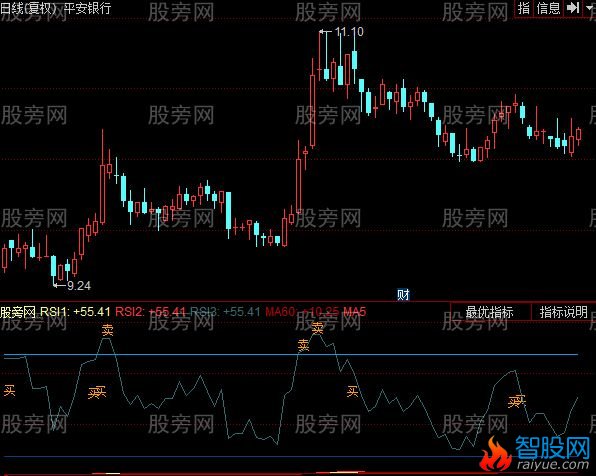This screenshot has width=596, height=476.
Task: Select the MA60 indicator label
Action: pyautogui.click(x=302, y=312)
